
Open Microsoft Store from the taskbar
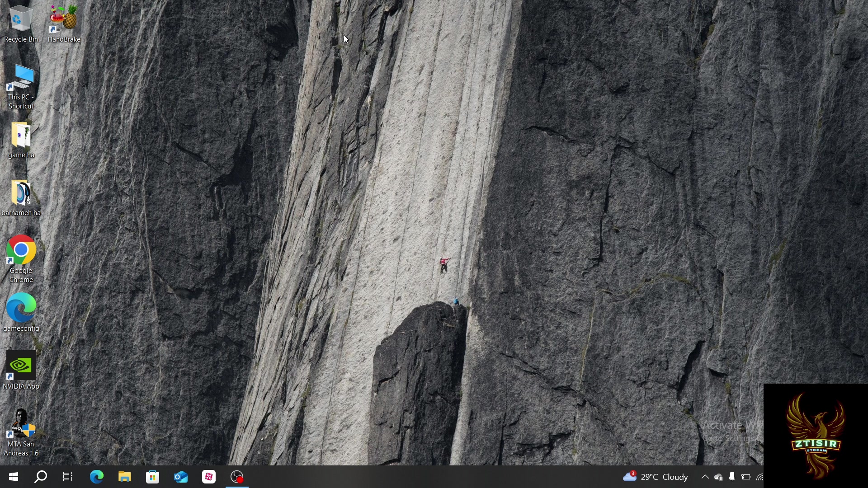[x=153, y=477]
